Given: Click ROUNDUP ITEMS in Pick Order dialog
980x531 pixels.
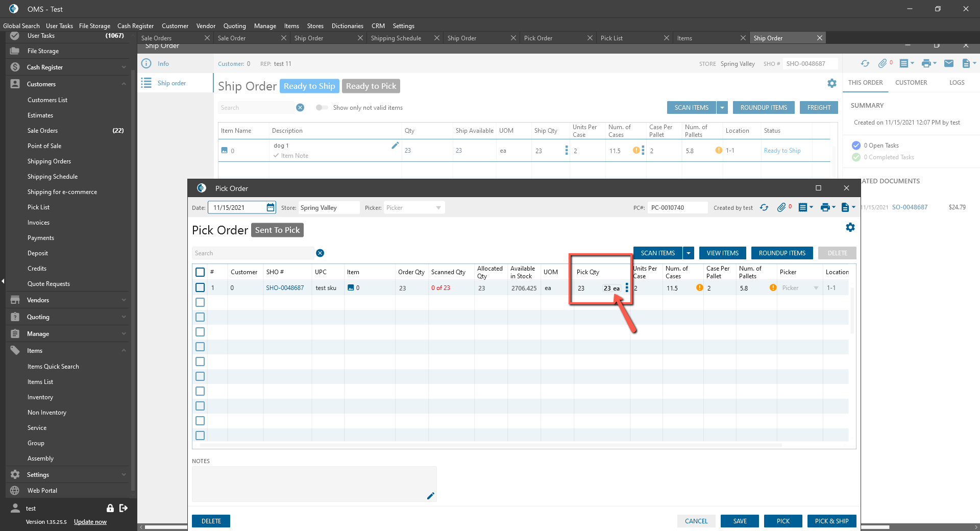Looking at the screenshot, I should [782, 253].
